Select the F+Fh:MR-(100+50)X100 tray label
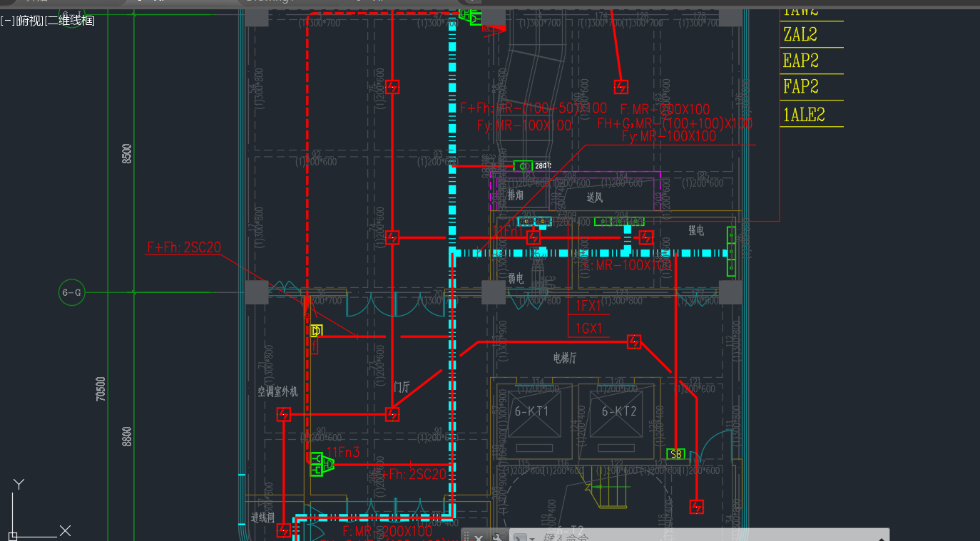 click(x=534, y=108)
